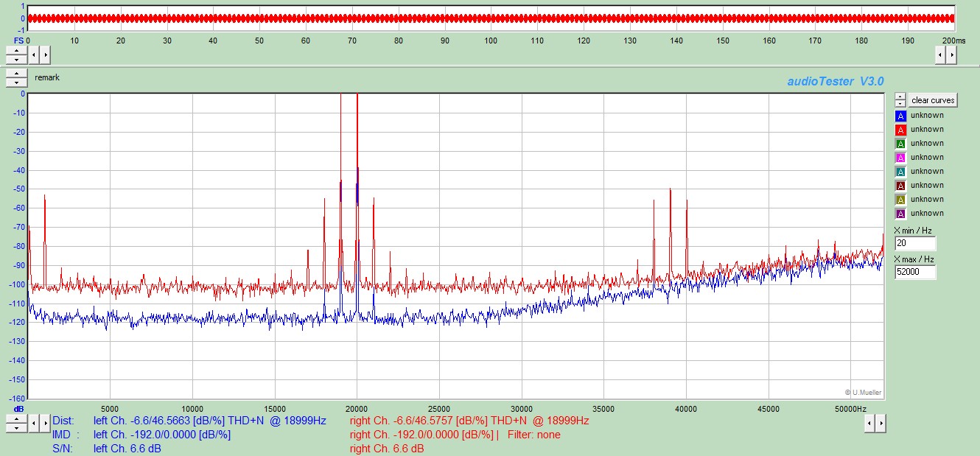Click left arrow below the 50000Hz label
The height and width of the screenshot is (456, 980).
[x=869, y=423]
